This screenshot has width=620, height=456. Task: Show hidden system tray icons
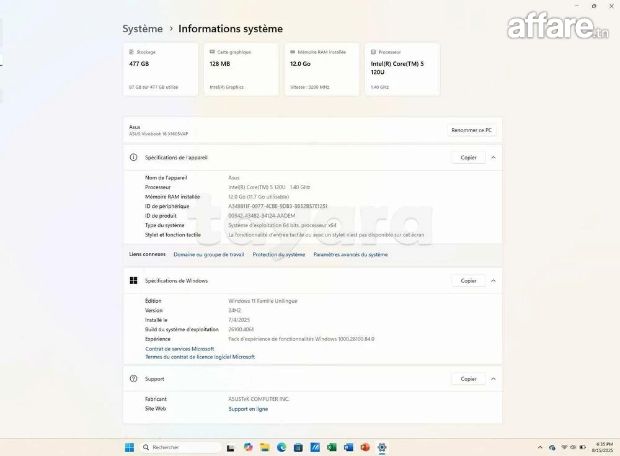click(538, 447)
